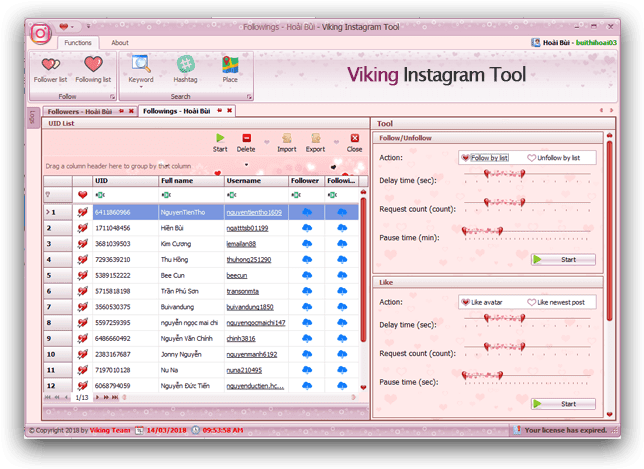This screenshot has height=469, width=644.
Task: Open Place search
Action: click(230, 70)
